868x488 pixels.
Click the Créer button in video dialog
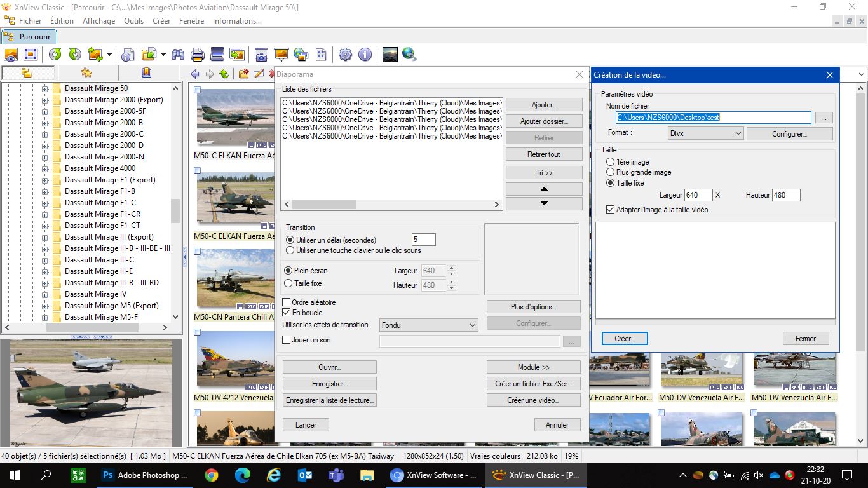click(625, 339)
